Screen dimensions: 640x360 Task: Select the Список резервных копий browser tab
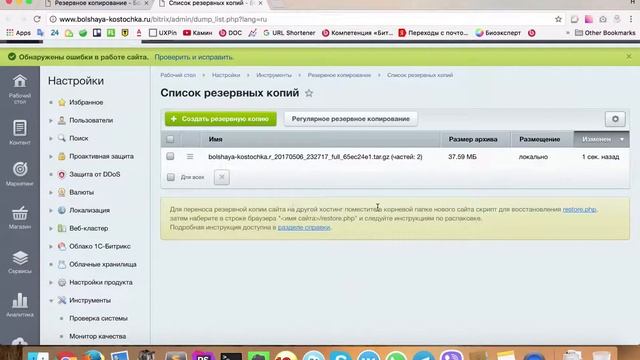point(211,4)
